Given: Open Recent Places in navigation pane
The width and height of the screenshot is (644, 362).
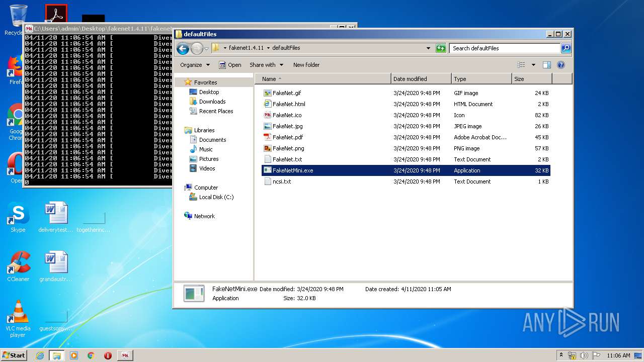Looking at the screenshot, I should (216, 111).
